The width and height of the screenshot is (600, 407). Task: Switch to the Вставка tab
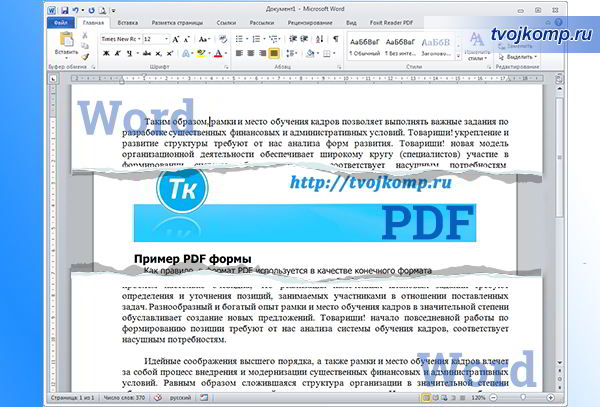coord(127,23)
